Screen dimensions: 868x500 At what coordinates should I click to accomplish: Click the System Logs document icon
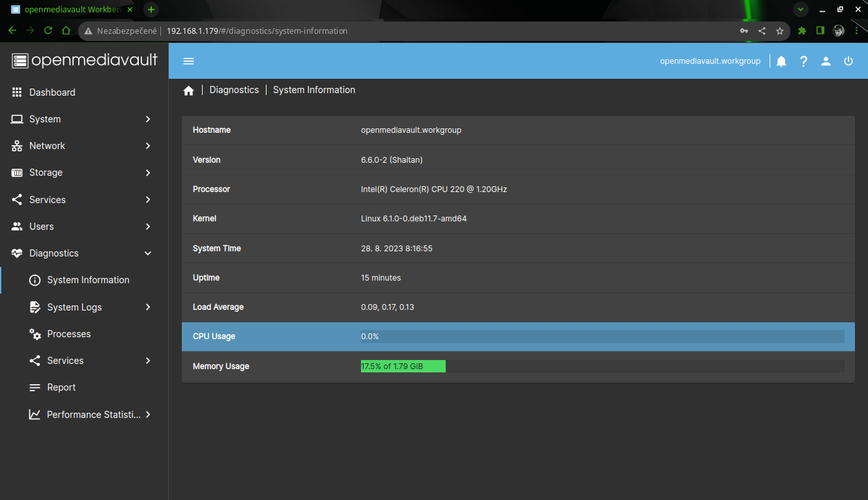[35, 307]
